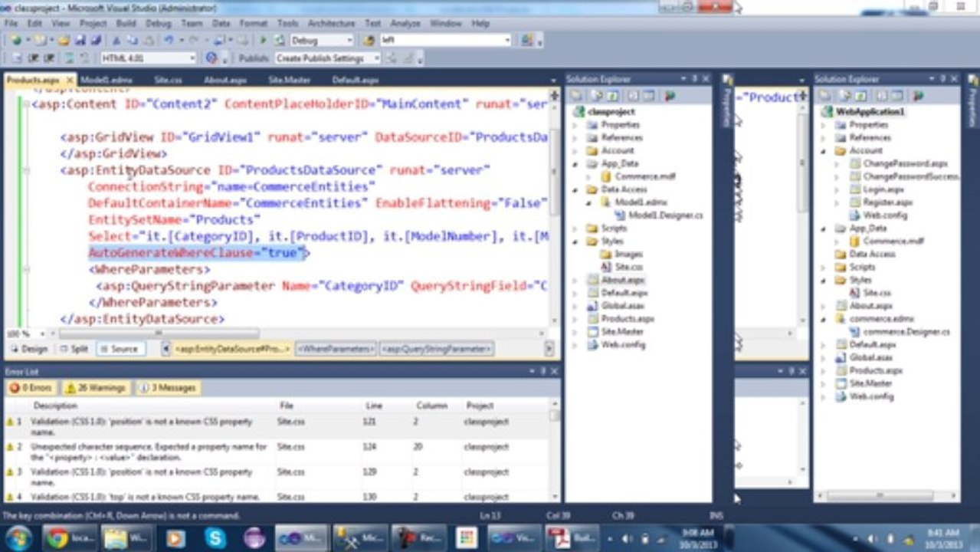Toggle the 26 Warnings filter button

[x=96, y=388]
